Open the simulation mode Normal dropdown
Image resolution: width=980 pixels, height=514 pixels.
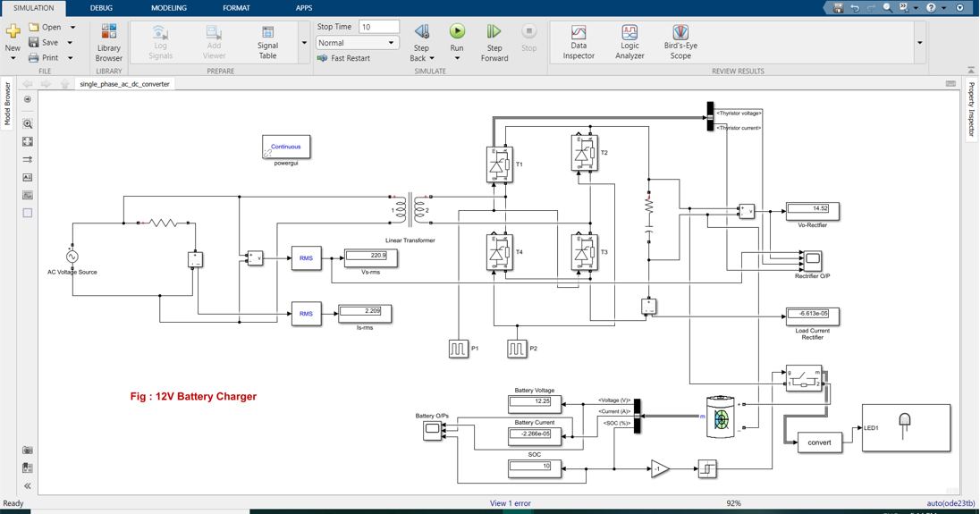[357, 43]
